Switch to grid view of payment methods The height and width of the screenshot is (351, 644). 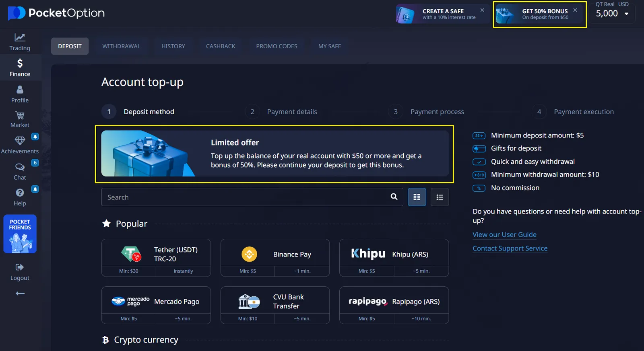click(417, 197)
